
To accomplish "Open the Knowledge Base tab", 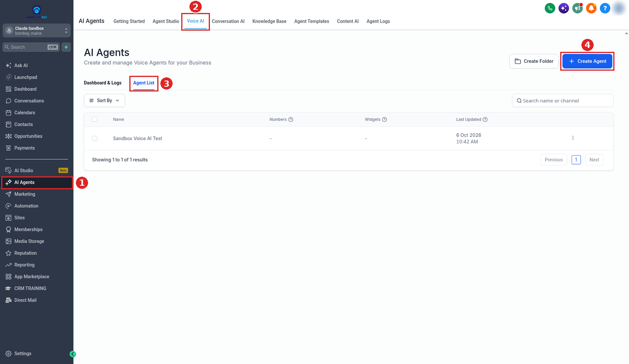I will coord(269,21).
